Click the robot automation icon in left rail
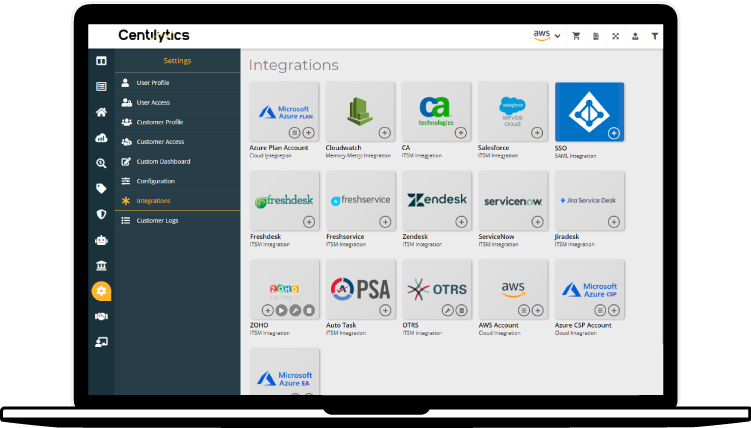Image resolution: width=751 pixels, height=428 pixels. (101, 240)
